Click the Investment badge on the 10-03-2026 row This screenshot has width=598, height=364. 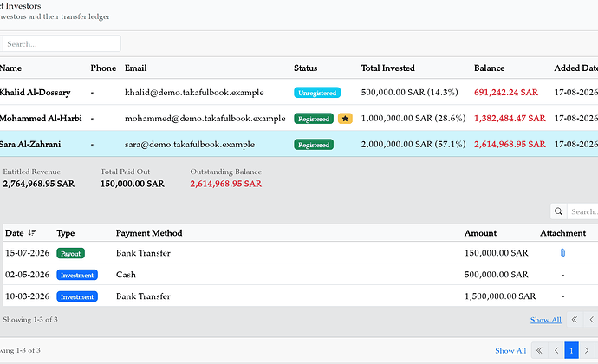point(77,296)
